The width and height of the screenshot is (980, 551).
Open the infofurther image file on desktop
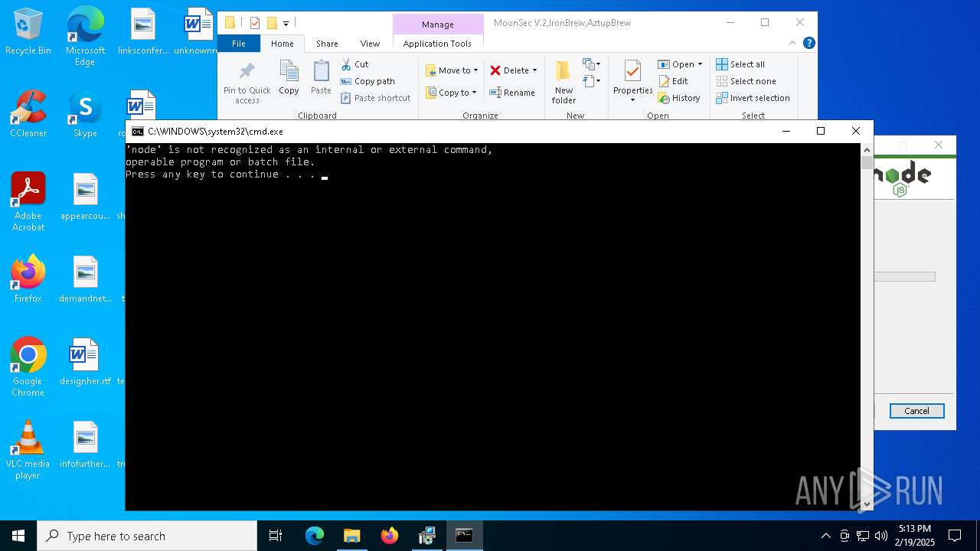click(x=85, y=445)
